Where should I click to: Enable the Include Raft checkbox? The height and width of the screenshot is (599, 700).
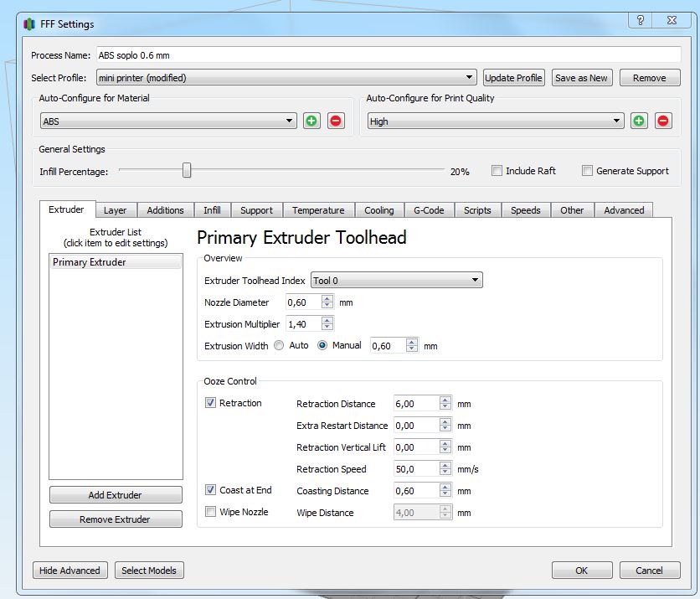[497, 171]
